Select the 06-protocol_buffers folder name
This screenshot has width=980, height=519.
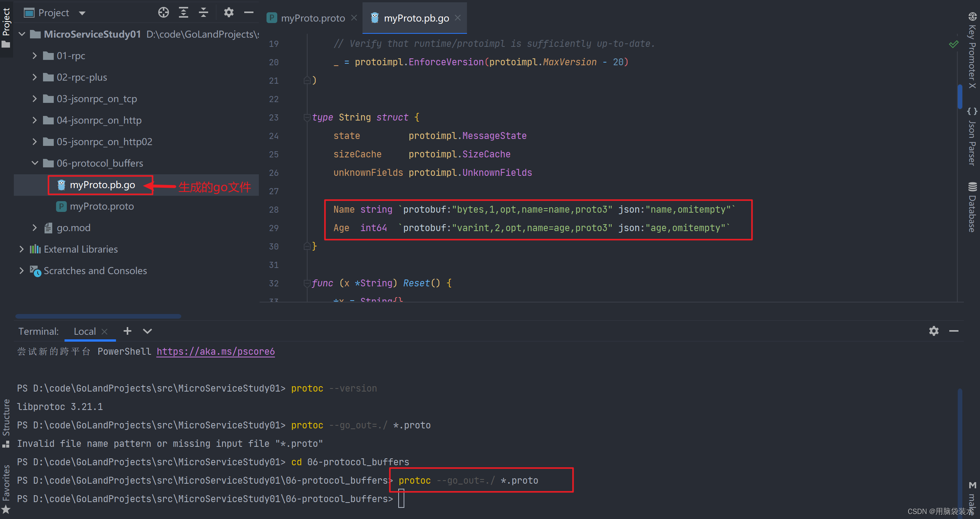click(x=100, y=164)
